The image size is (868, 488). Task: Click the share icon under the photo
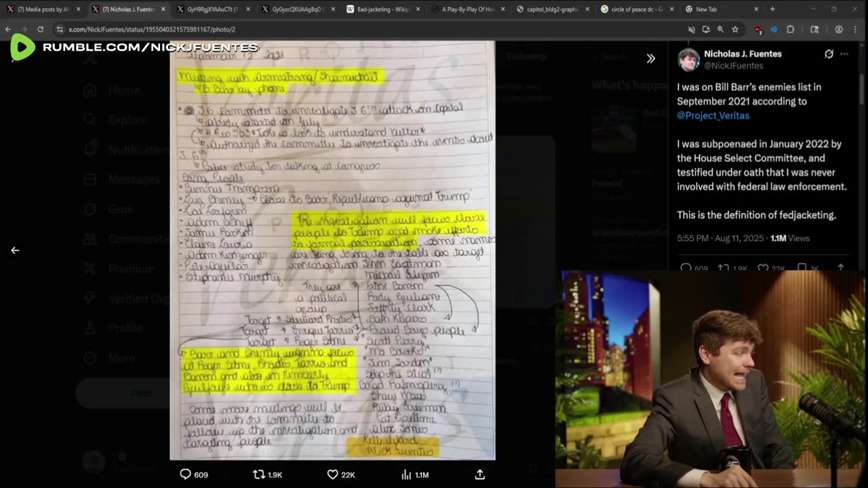point(479,474)
